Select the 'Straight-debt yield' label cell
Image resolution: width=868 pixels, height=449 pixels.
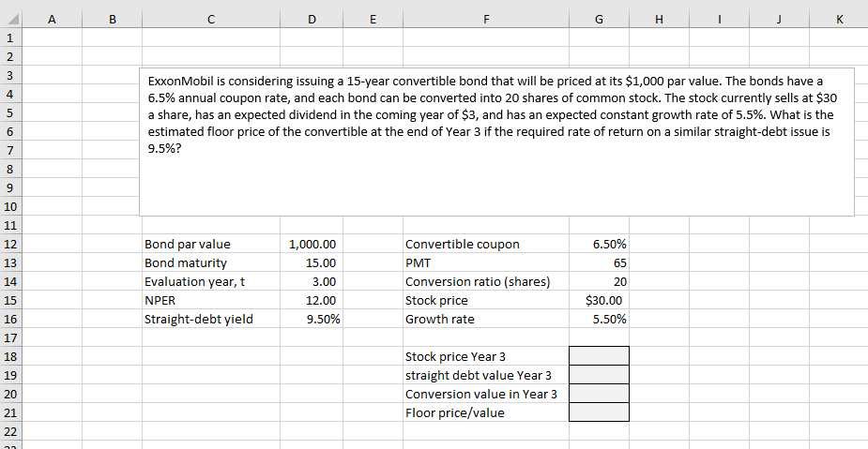211,319
